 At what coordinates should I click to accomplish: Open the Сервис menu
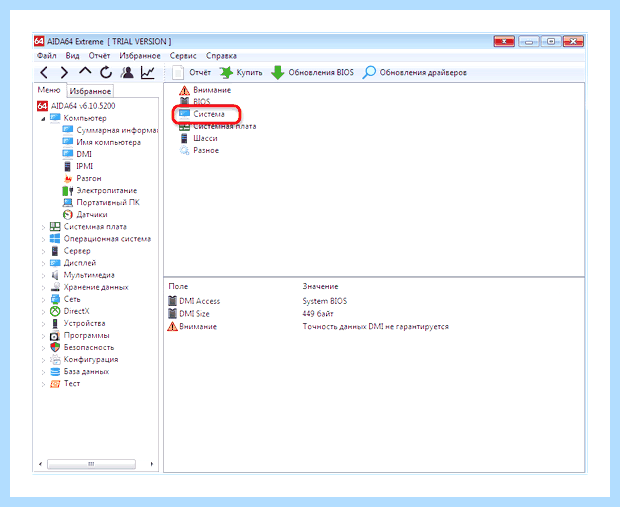(183, 56)
